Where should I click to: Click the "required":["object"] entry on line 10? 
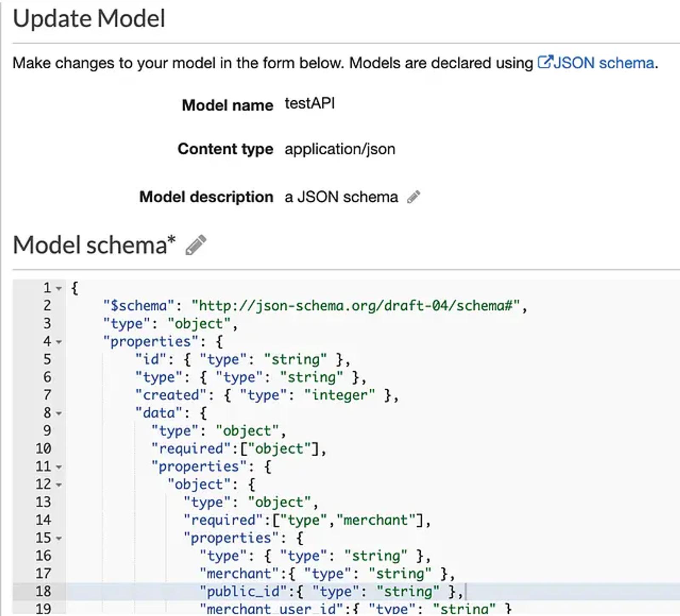[239, 449]
